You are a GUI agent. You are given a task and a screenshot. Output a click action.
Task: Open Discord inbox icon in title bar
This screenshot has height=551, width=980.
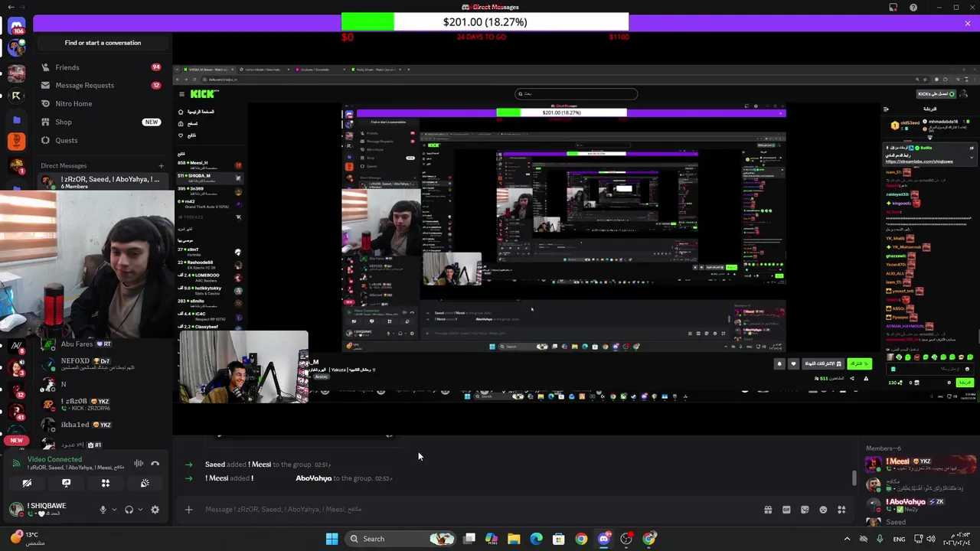tap(893, 8)
